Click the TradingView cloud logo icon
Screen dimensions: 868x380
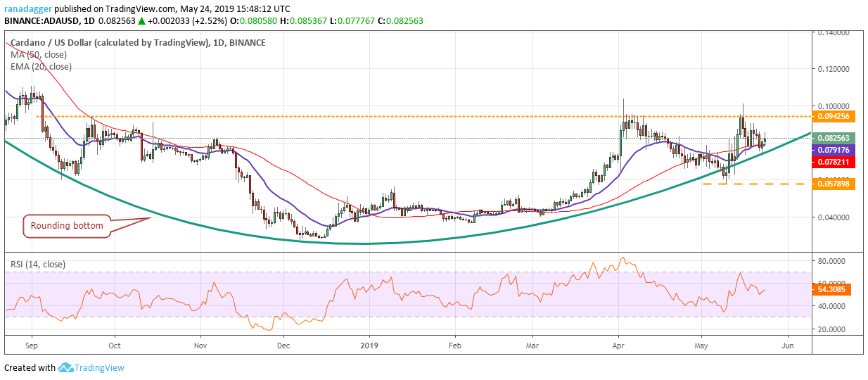tap(65, 367)
